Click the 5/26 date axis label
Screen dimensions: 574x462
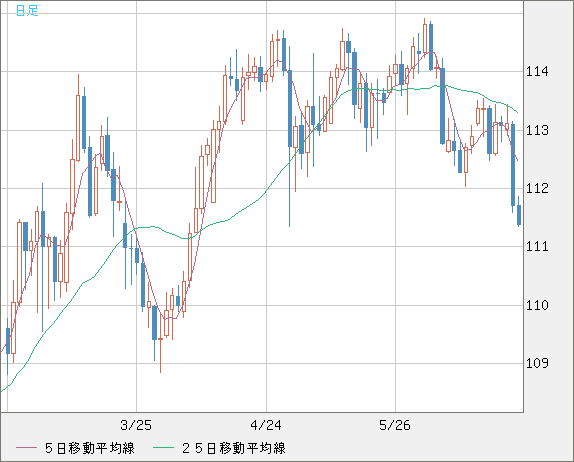[395, 425]
